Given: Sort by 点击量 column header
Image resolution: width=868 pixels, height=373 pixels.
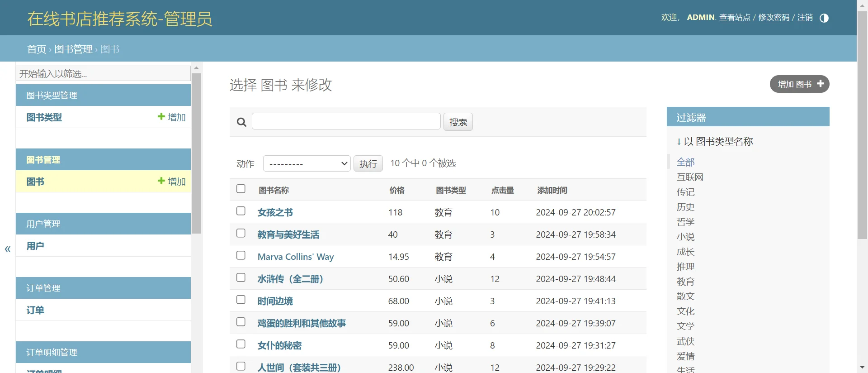Looking at the screenshot, I should tap(503, 190).
